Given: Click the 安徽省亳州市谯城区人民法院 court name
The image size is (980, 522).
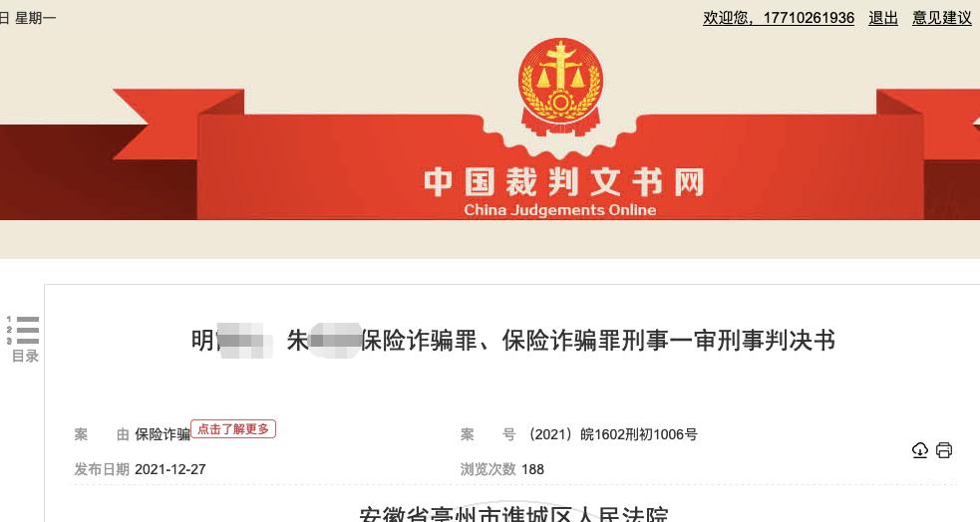Looking at the screenshot, I should pyautogui.click(x=513, y=514).
